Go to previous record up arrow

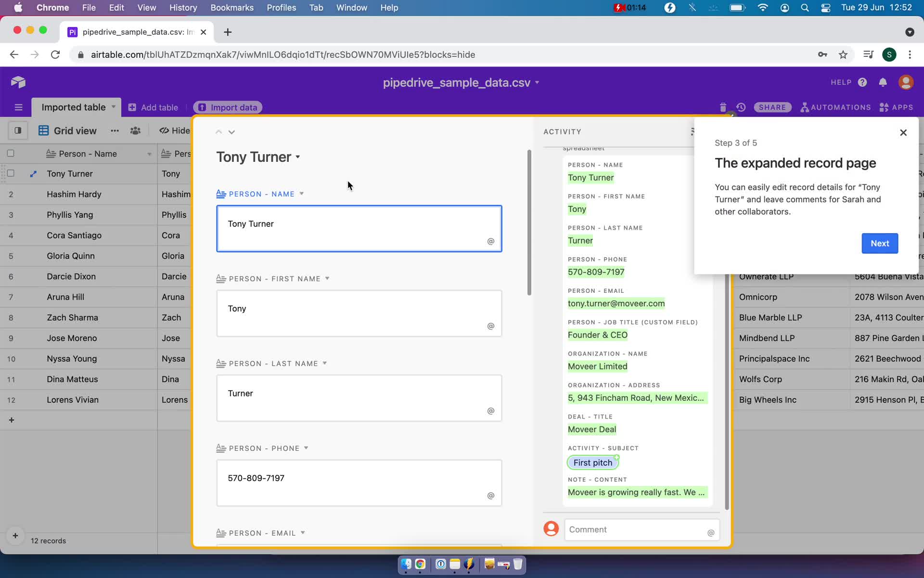(218, 131)
